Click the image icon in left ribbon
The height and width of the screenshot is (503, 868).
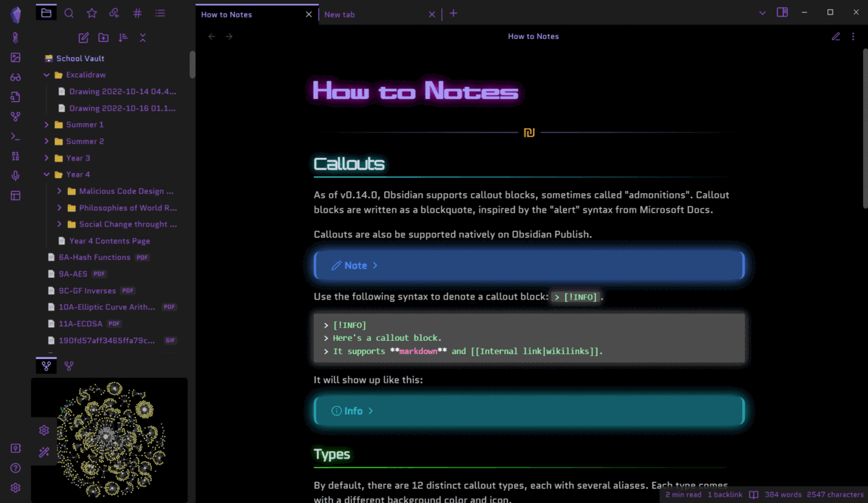click(15, 57)
